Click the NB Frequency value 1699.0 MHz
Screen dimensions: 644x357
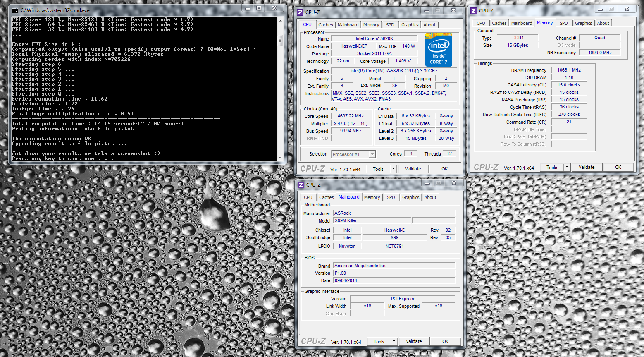(600, 53)
